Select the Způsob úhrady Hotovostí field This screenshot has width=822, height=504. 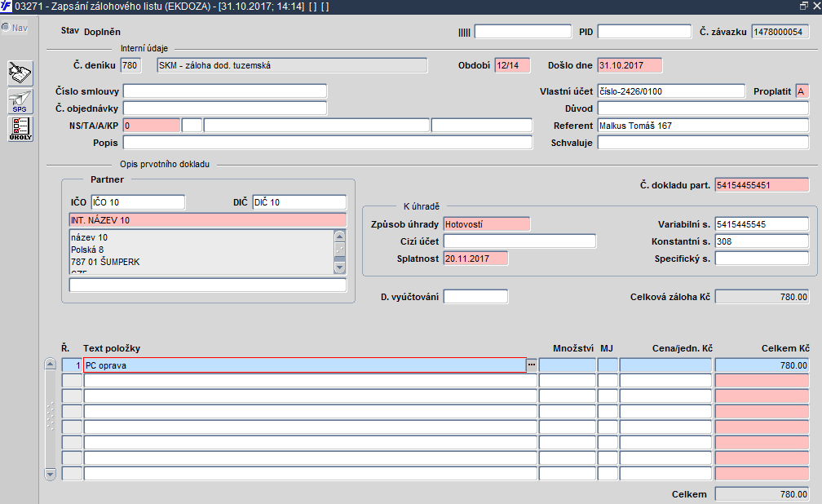487,224
